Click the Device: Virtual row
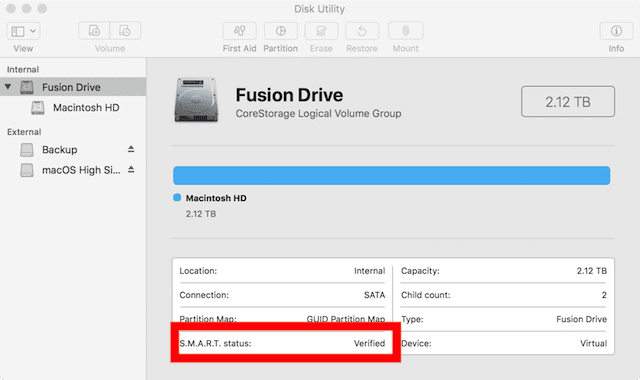 pyautogui.click(x=504, y=344)
